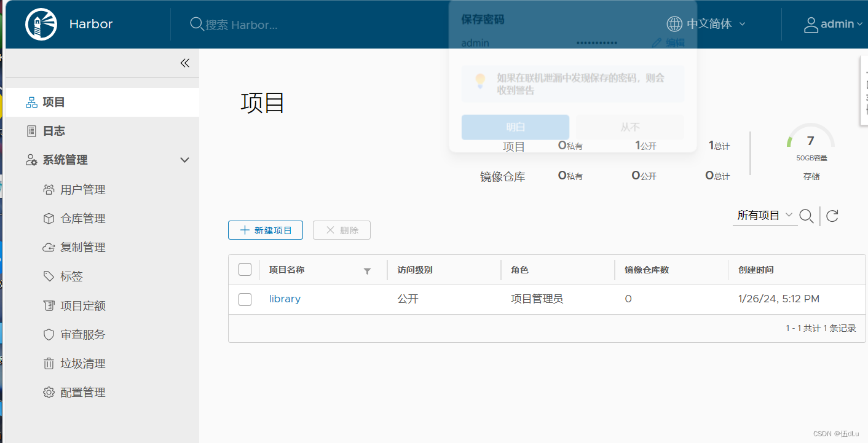Viewport: 868px width, 443px height.
Task: Sort by 创建时间 column header
Action: click(756, 270)
